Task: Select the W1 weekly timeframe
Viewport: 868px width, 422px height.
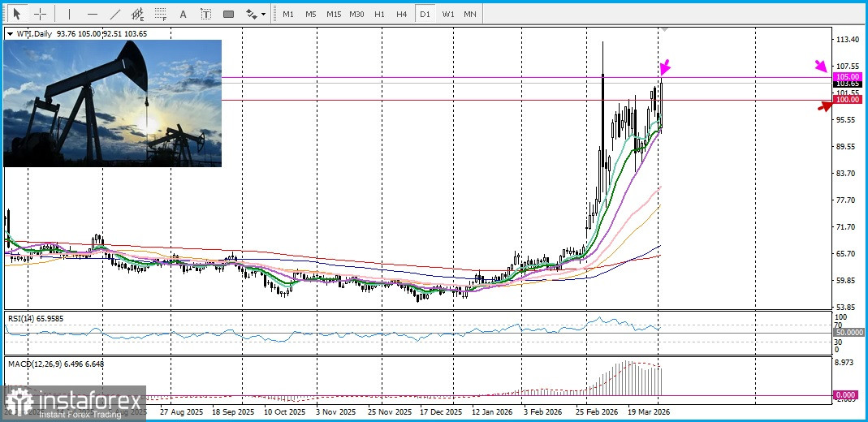Action: click(447, 14)
